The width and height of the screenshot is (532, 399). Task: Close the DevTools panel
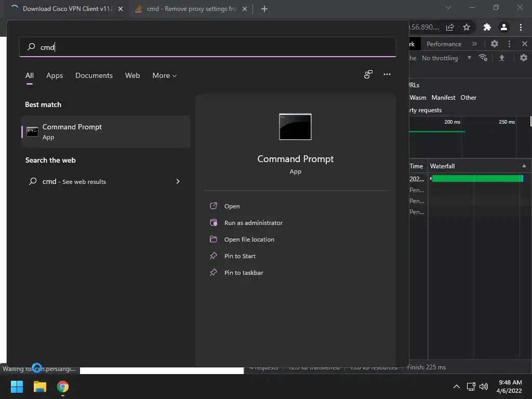[525, 44]
